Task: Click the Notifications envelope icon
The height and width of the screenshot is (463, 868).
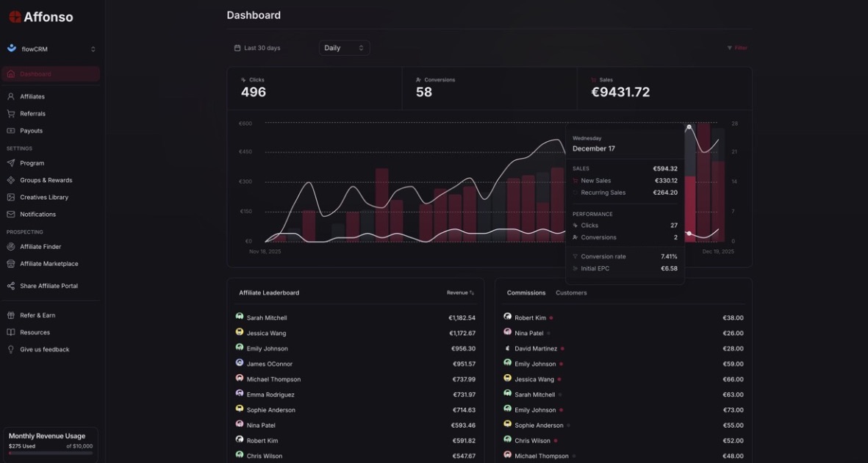Action: [x=11, y=215]
